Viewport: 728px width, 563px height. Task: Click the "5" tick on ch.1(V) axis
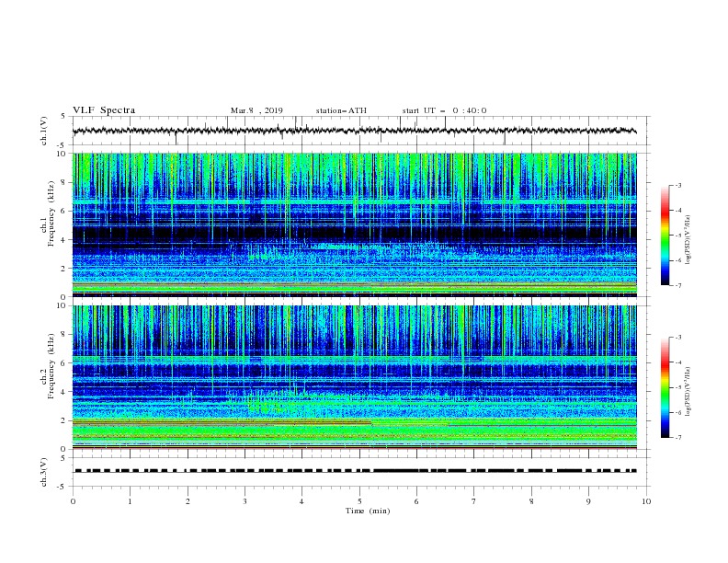click(63, 116)
